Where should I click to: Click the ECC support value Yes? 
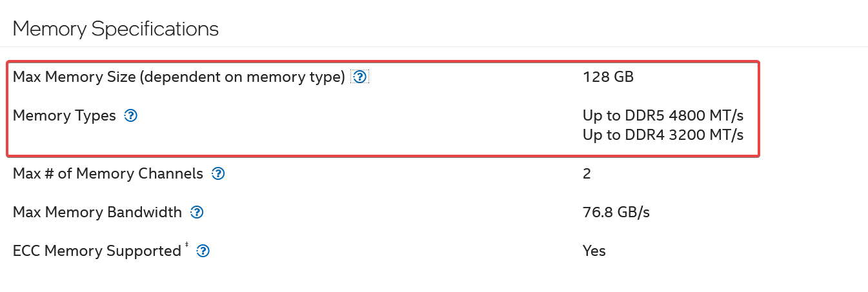[x=594, y=251]
